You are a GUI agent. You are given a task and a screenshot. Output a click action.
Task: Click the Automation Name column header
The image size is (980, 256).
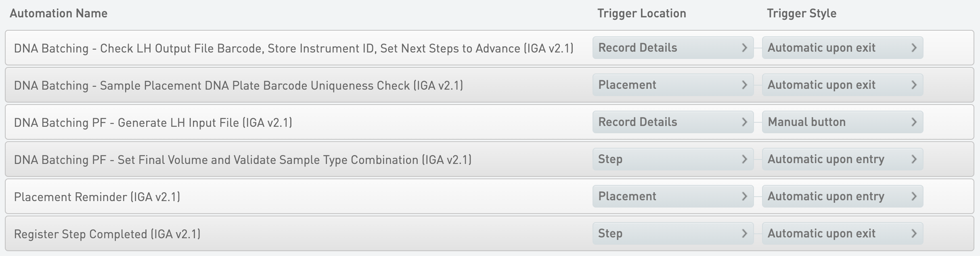tap(59, 13)
